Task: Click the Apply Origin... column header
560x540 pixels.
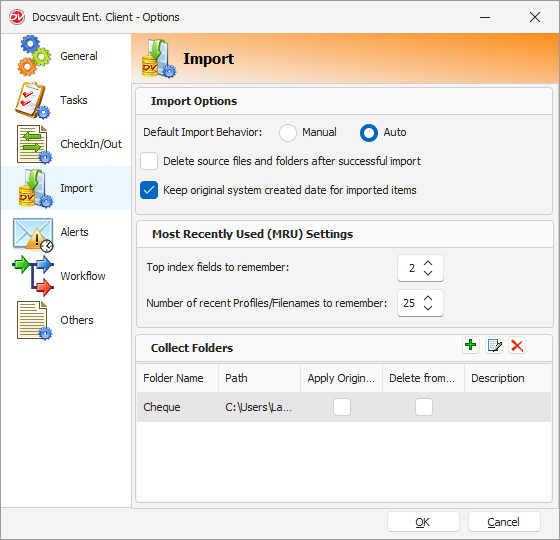Action: [x=341, y=378]
